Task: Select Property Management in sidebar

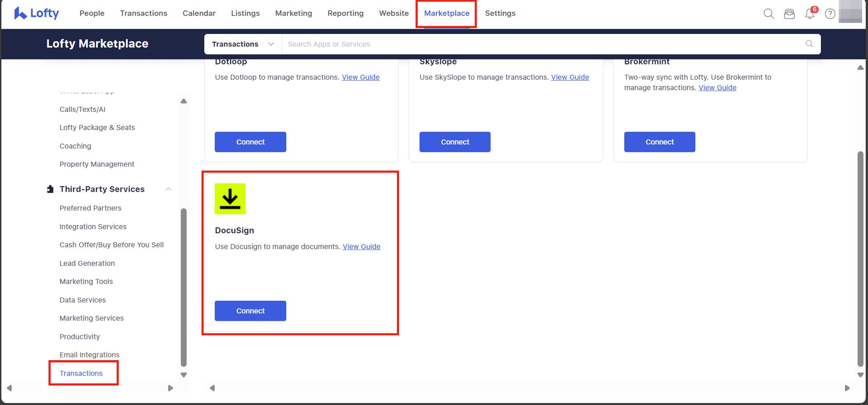Action: click(x=97, y=164)
